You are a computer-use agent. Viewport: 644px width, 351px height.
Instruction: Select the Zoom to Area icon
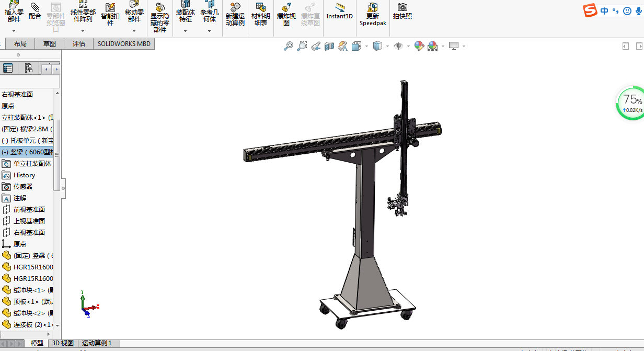pyautogui.click(x=302, y=46)
